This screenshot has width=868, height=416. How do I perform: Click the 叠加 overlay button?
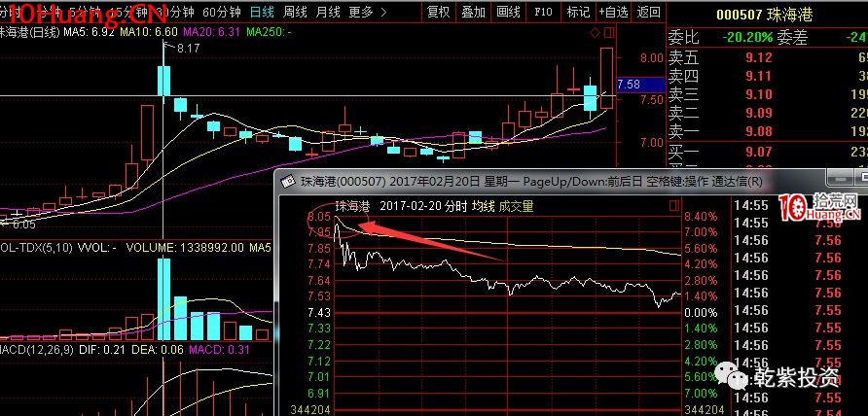tap(473, 11)
